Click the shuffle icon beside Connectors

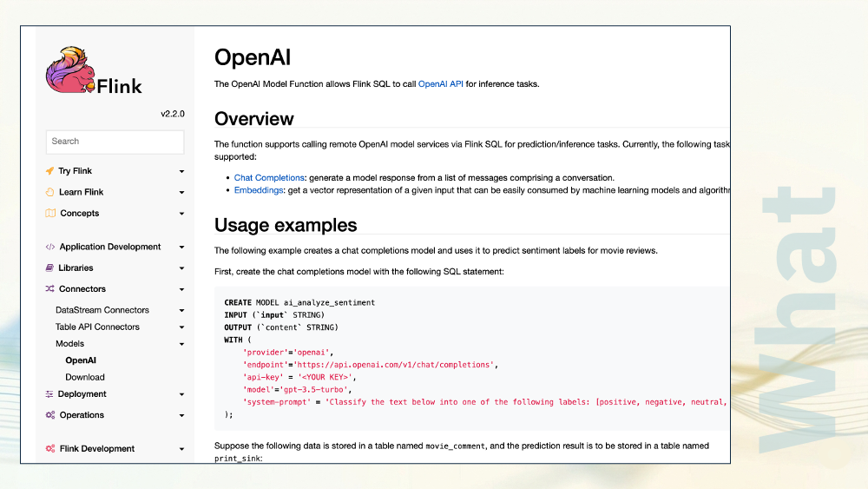click(x=49, y=288)
